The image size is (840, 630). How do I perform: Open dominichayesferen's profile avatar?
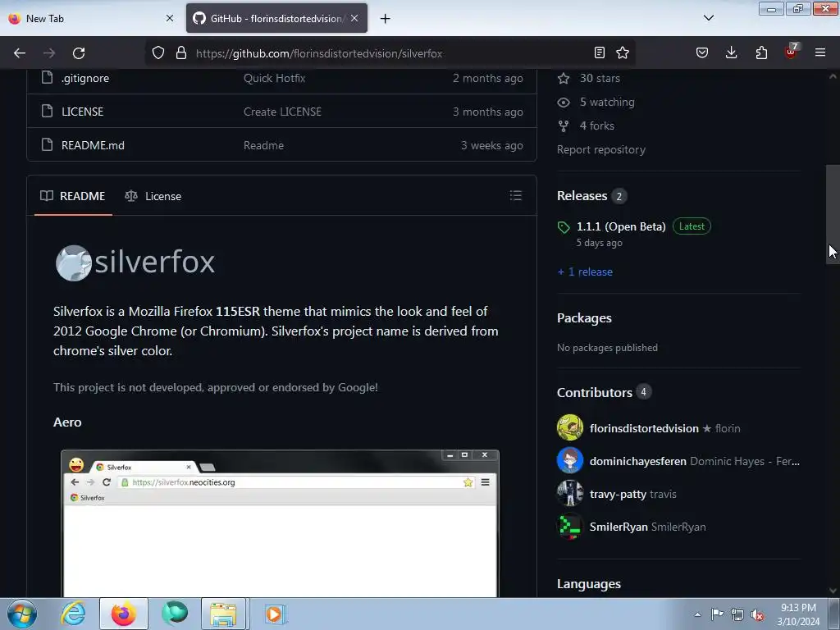pyautogui.click(x=570, y=461)
